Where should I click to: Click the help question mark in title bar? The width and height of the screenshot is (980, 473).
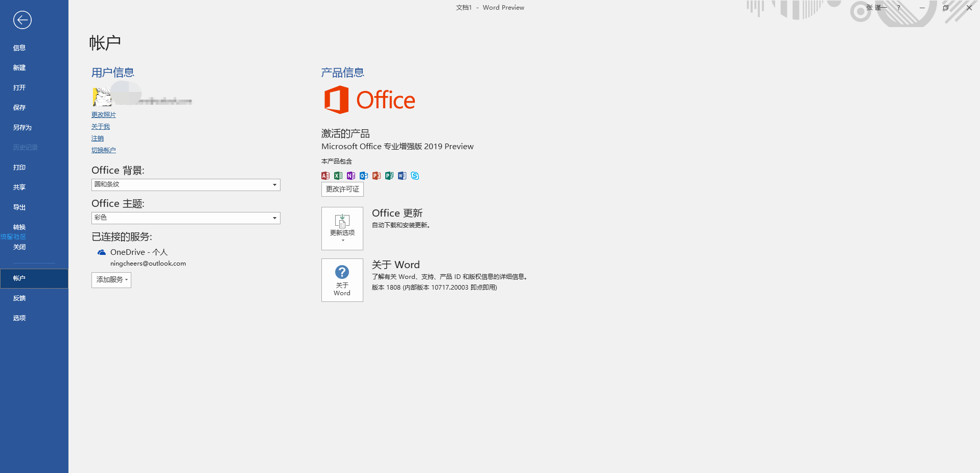coord(899,8)
